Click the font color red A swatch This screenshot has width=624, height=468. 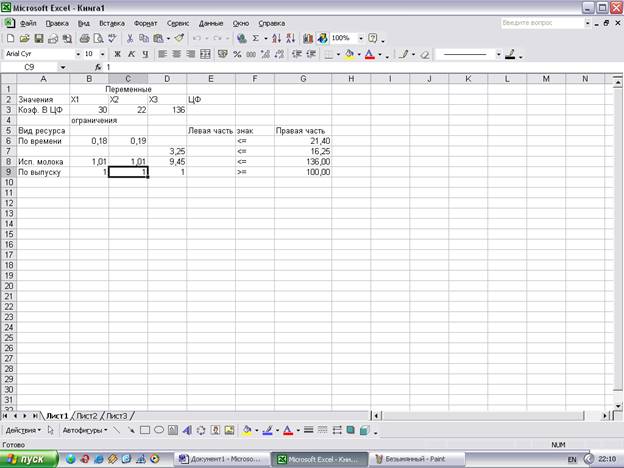coord(369,54)
